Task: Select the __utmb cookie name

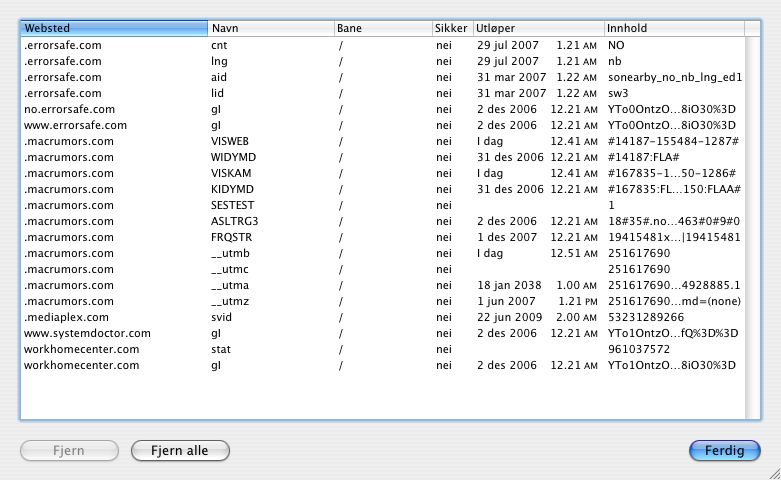Action: (x=230, y=253)
